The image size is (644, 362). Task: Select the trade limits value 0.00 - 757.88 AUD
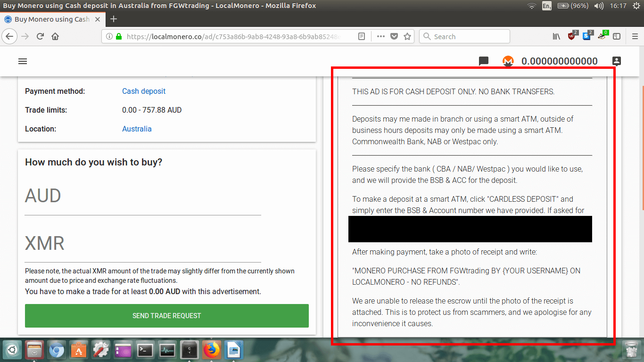(x=152, y=110)
